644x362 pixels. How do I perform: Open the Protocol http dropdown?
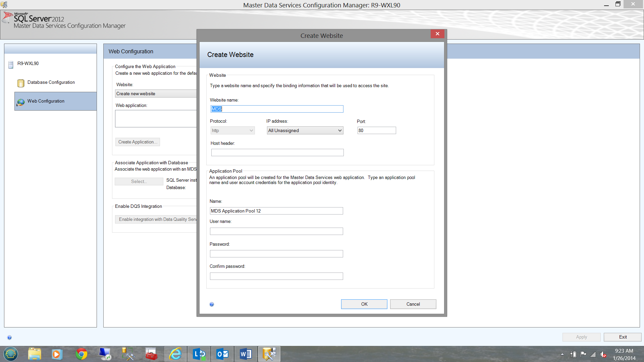pyautogui.click(x=232, y=130)
